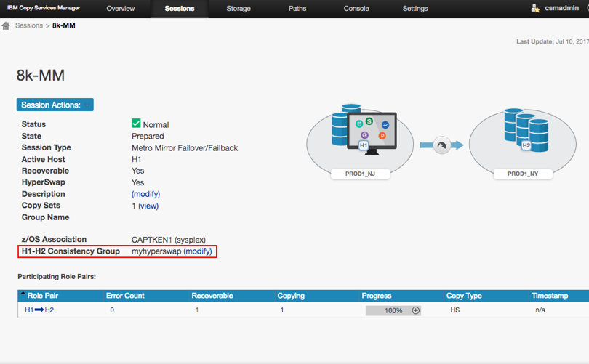Screen dimensions: 589x364
Task: Click modify link for Description
Action: click(x=145, y=194)
